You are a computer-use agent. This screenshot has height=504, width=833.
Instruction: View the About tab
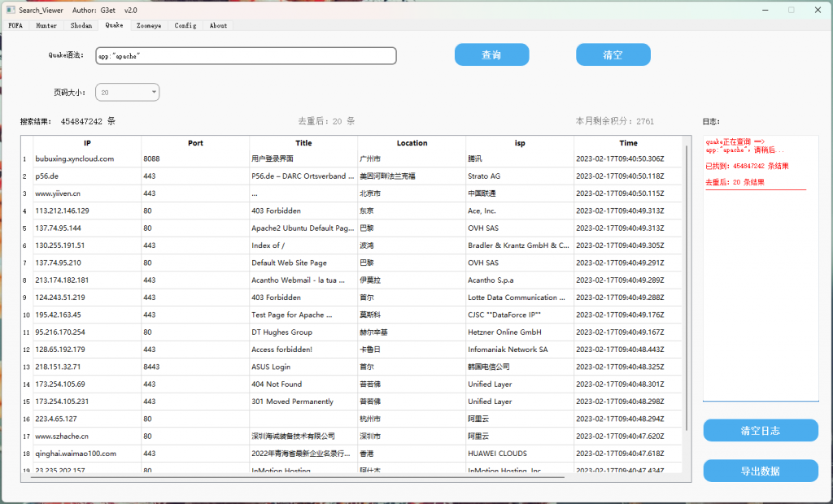coord(217,25)
